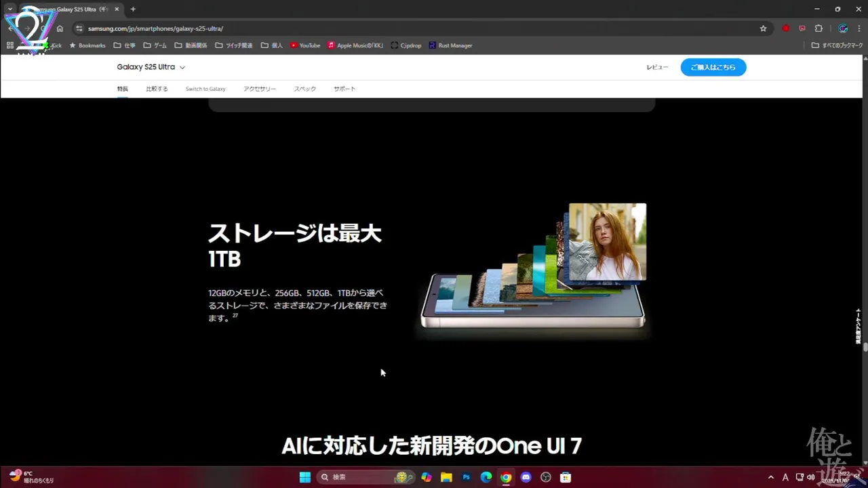Open Copilot from the taskbar

tap(427, 477)
